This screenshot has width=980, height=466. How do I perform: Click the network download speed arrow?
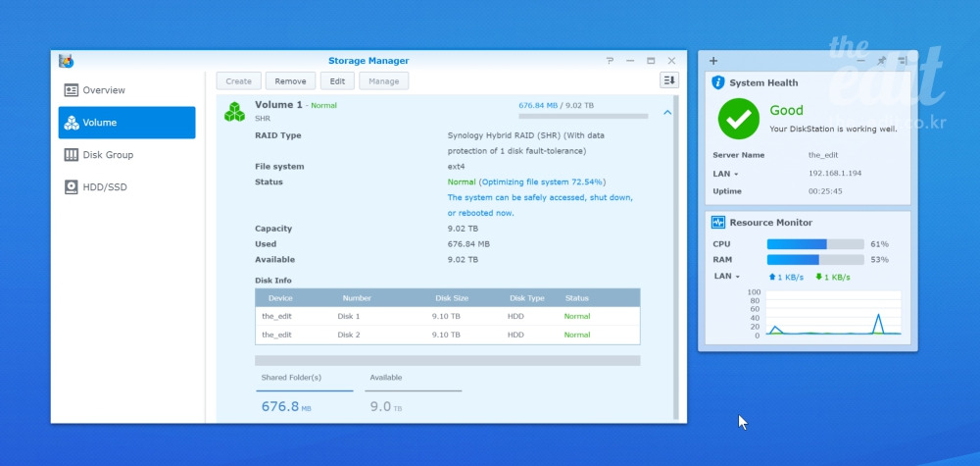(x=818, y=277)
